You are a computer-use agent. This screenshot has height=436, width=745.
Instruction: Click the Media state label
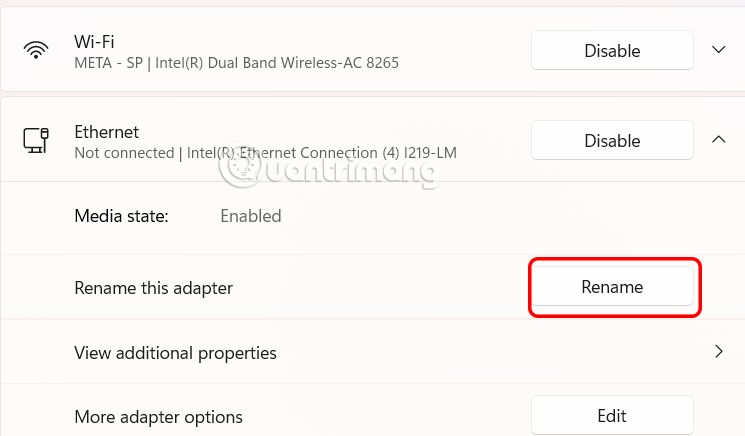tap(121, 216)
